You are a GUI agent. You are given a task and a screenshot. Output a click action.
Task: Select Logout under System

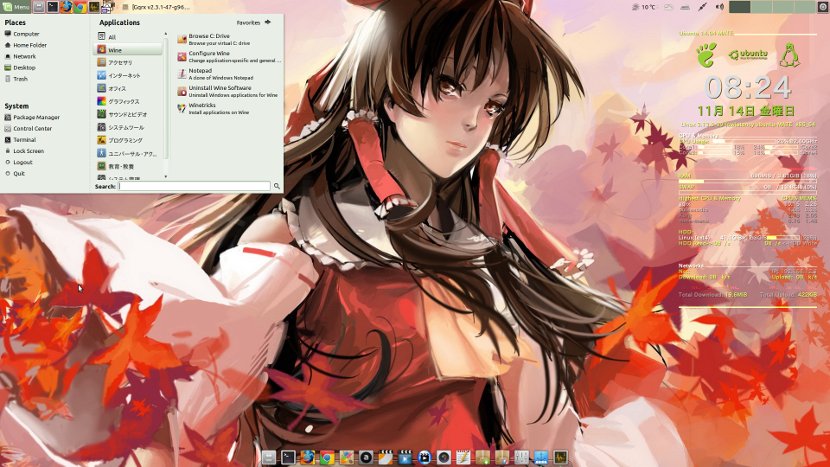click(19, 162)
